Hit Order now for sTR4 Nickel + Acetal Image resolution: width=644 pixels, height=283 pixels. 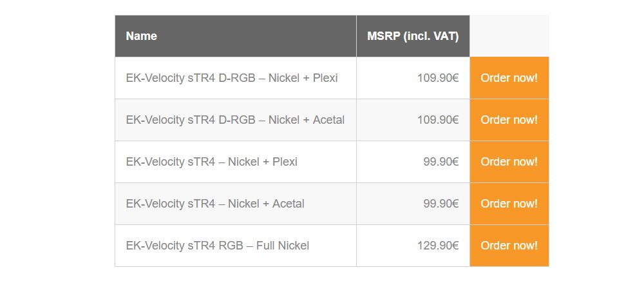[x=509, y=204]
